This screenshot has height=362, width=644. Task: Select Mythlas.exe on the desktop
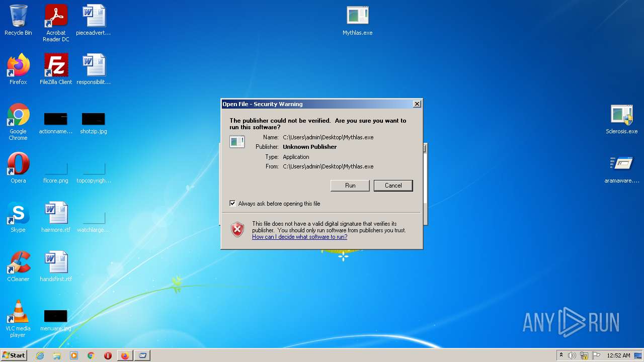[358, 20]
